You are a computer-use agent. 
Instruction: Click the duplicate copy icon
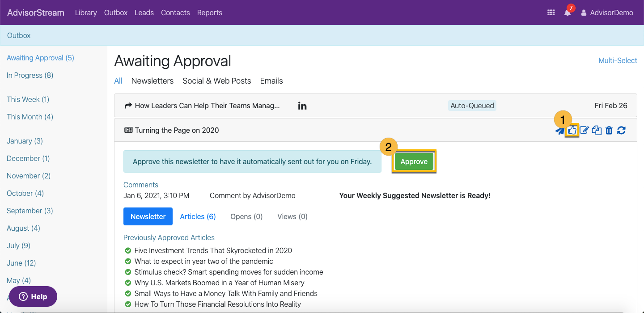click(597, 130)
